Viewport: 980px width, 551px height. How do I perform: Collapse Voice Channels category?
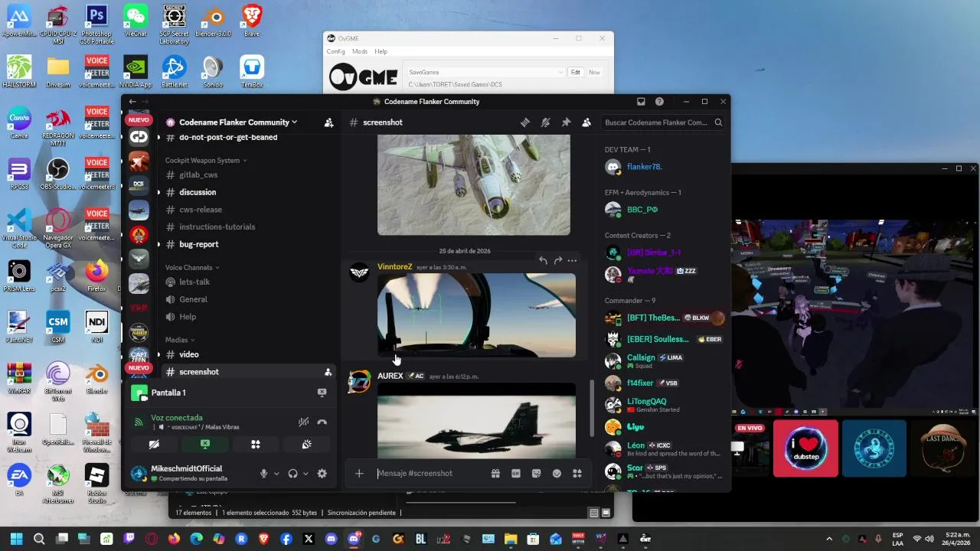(192, 268)
